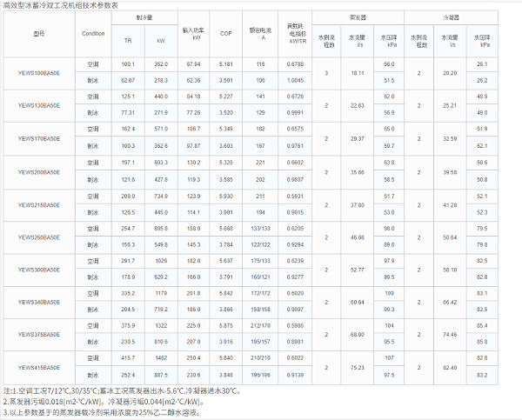Viewport: 522px width, 420px height.
Task: Click the kW value 571.0
Action: [x=161, y=129]
